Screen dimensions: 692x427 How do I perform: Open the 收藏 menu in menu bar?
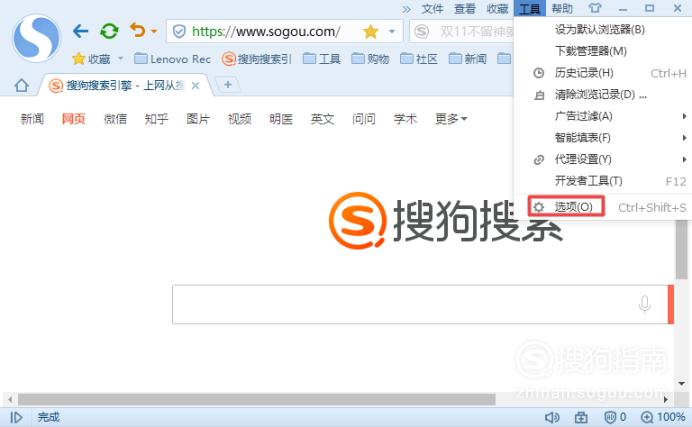497,8
